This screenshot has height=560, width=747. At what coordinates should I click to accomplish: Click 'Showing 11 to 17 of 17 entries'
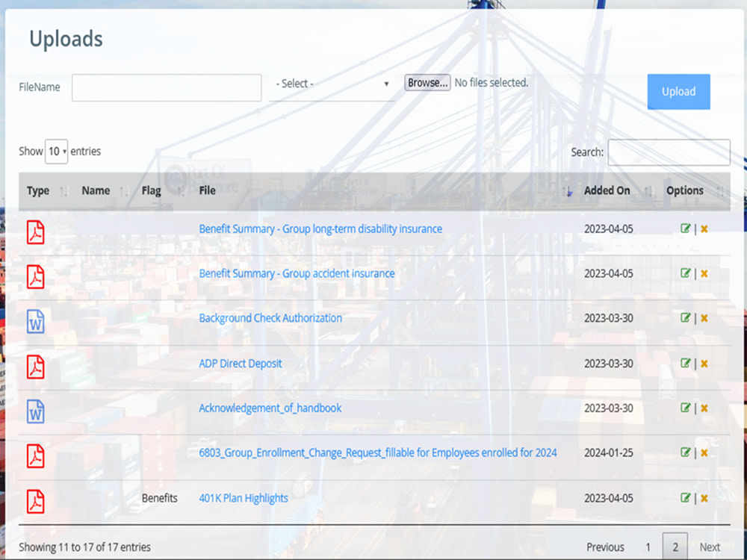point(85,547)
